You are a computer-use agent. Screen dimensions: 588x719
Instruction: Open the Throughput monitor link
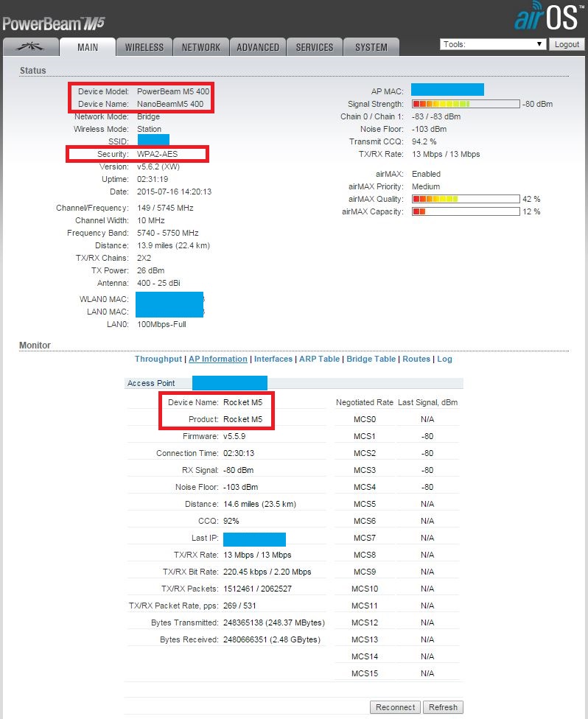pyautogui.click(x=158, y=359)
